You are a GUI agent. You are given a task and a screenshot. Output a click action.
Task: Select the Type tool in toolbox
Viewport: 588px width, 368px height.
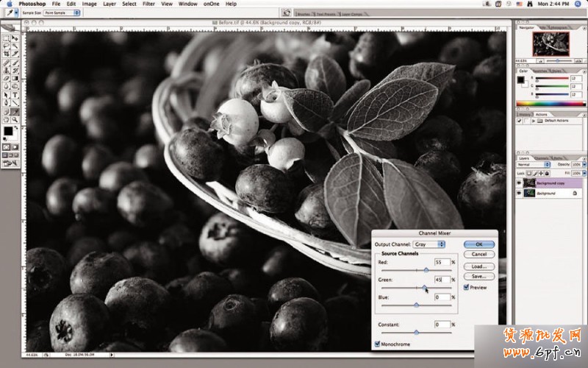point(14,95)
